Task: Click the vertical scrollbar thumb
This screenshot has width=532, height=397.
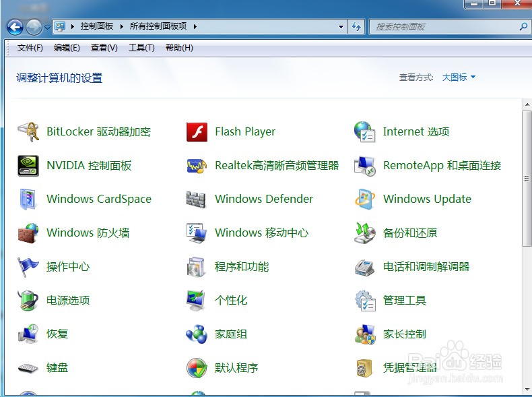Action: click(527, 179)
